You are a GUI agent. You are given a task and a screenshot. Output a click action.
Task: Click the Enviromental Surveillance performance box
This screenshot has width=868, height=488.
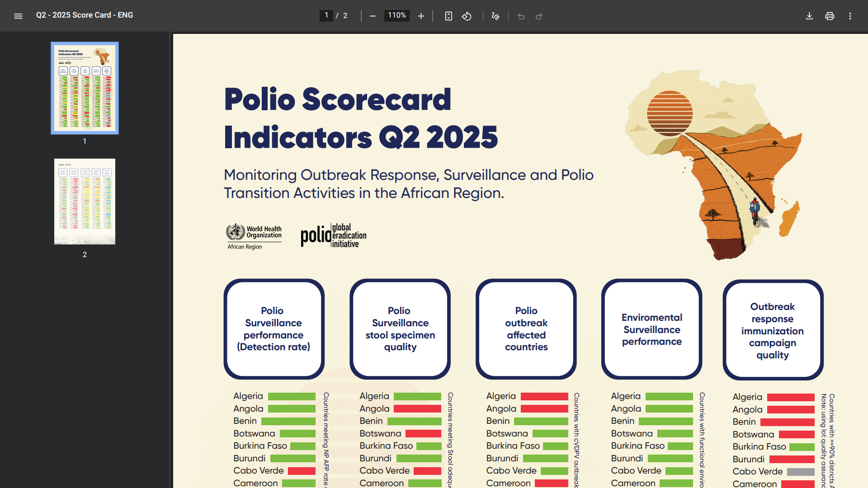click(651, 329)
